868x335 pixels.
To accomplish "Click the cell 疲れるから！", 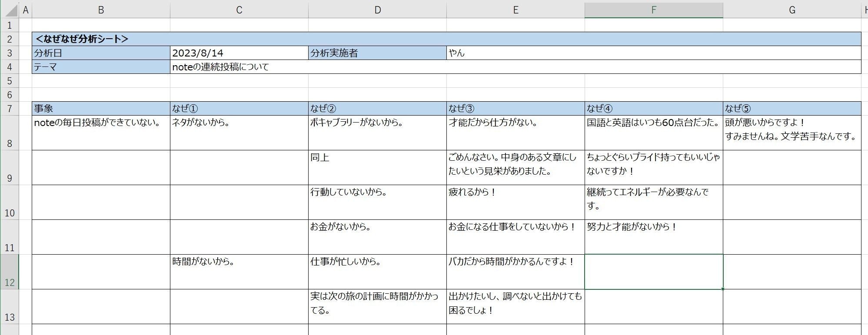I will tap(515, 202).
